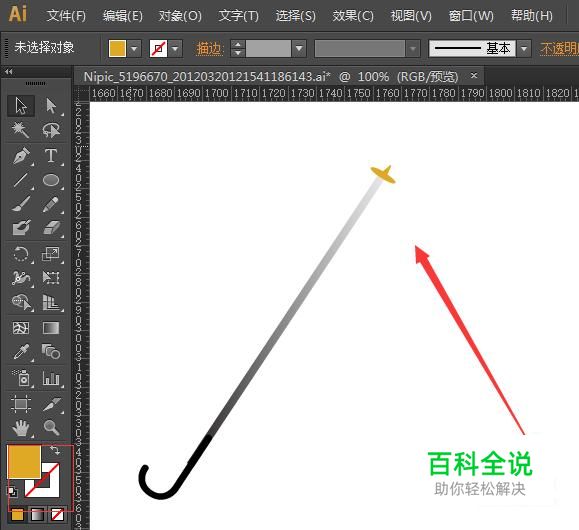Open the 基本 brush definition dropdown
Screen dimensions: 579x530
click(x=524, y=48)
